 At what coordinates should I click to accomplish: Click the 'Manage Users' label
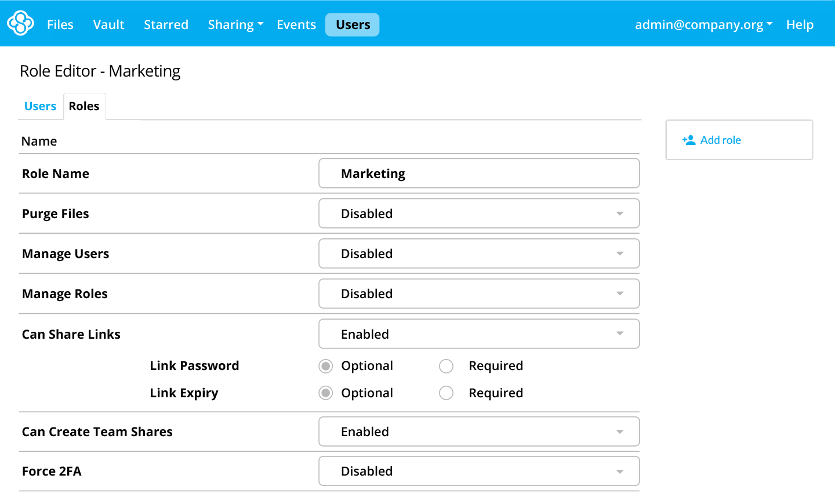click(66, 253)
